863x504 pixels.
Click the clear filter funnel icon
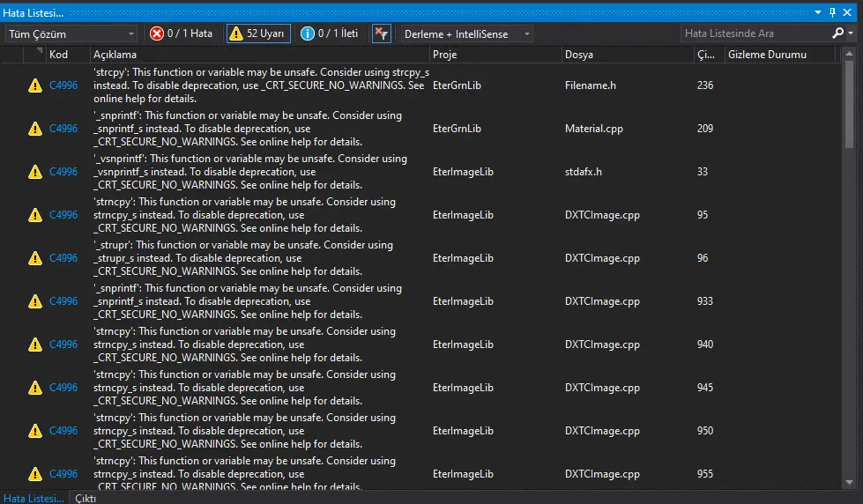tap(381, 33)
